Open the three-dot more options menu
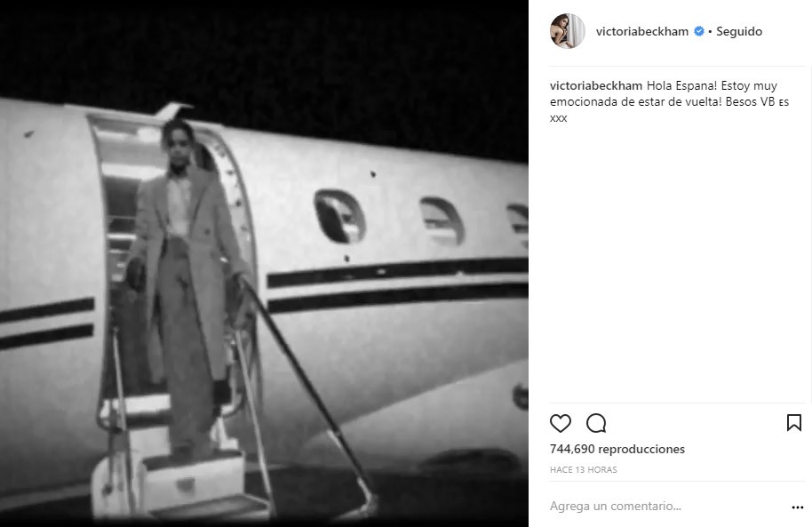This screenshot has height=527, width=812. click(798, 507)
